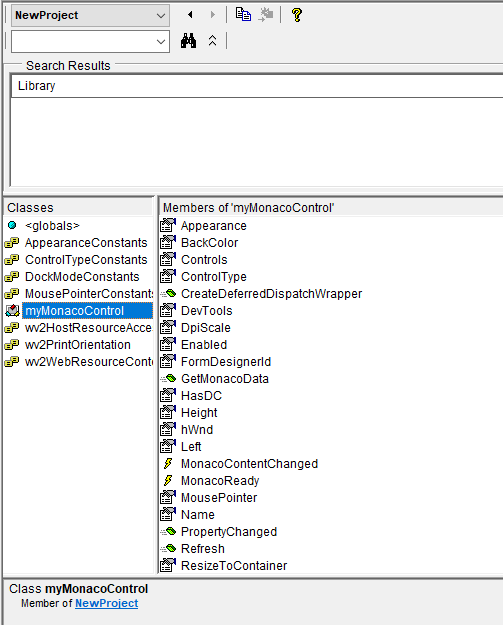Select ControlTypeConstants enum
Image resolution: width=503 pixels, height=625 pixels.
tap(86, 260)
